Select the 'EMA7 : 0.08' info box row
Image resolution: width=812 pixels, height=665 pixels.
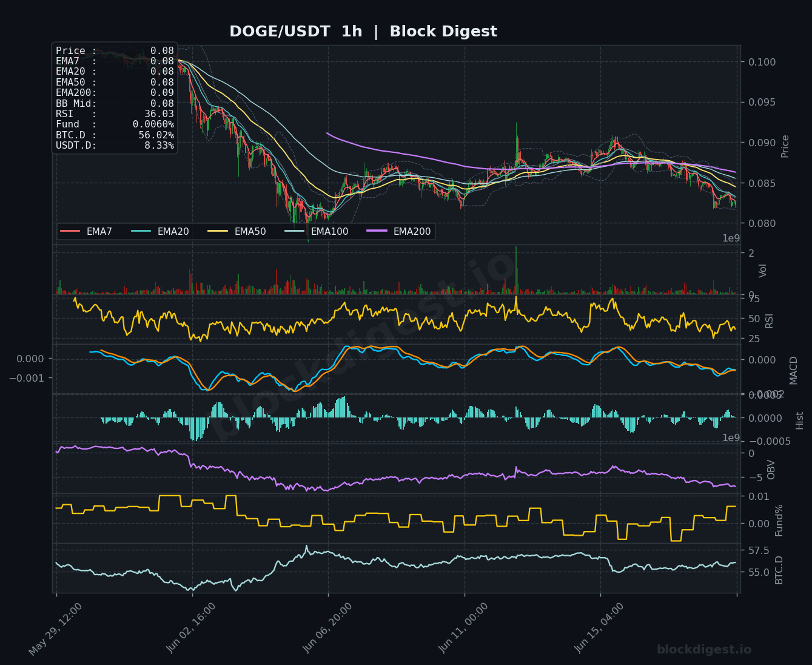[115, 61]
